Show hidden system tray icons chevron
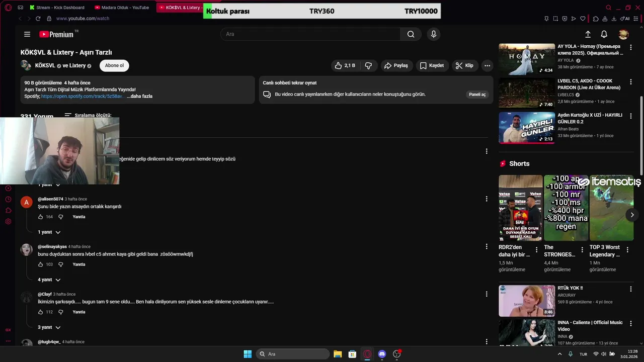Image resolution: width=644 pixels, height=362 pixels. click(560, 354)
